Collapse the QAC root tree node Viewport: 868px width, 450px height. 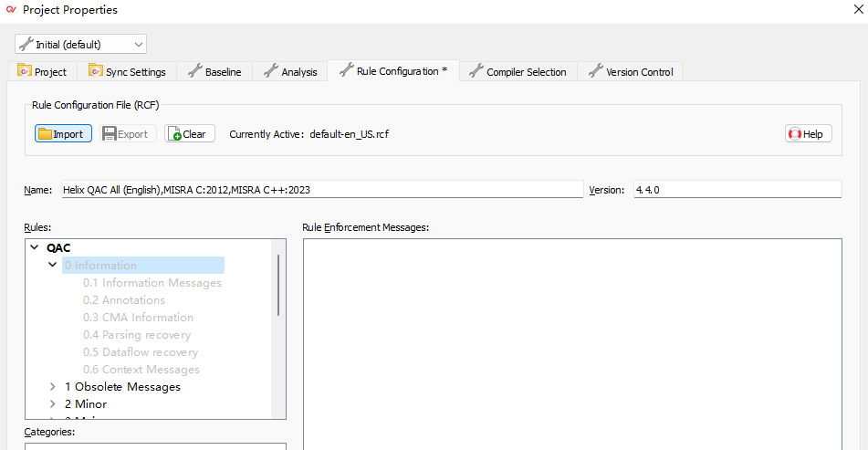(x=36, y=247)
